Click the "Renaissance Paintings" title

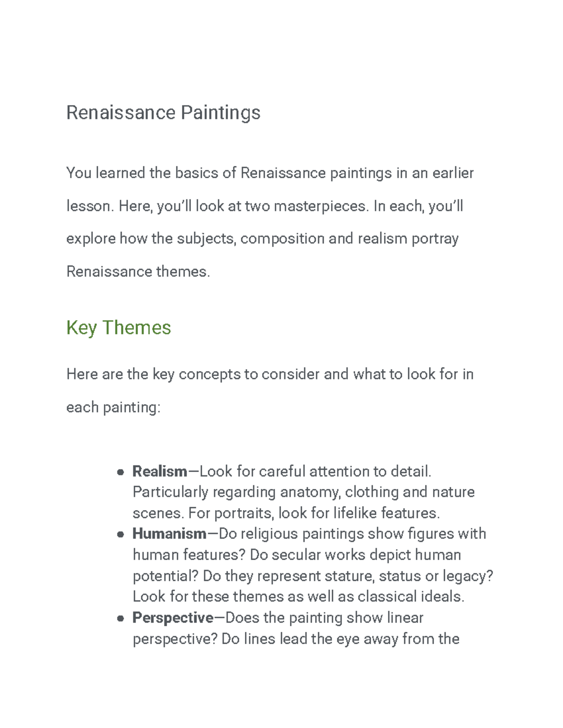163,113
